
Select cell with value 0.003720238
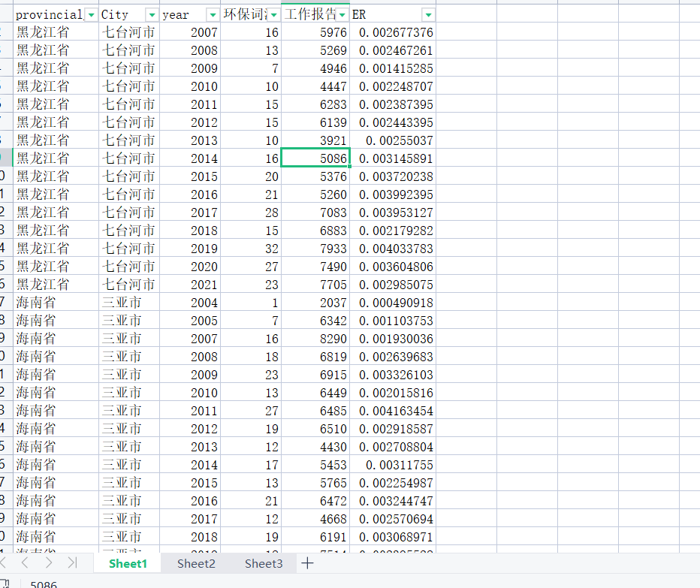pos(393,176)
